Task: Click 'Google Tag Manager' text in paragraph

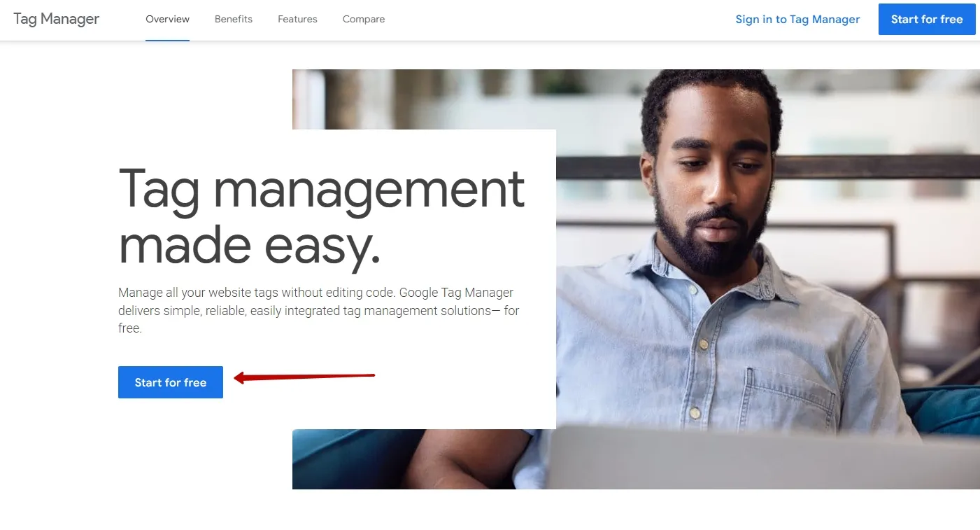Action: coord(456,293)
